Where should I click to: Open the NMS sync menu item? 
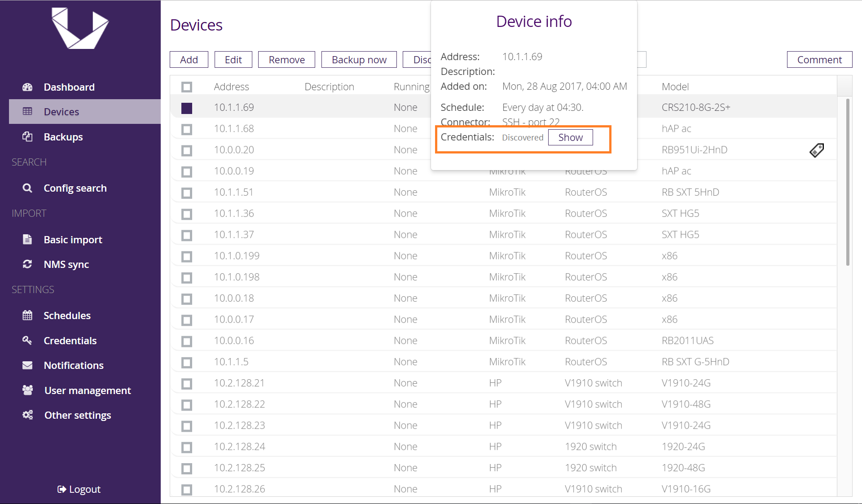coord(85,264)
